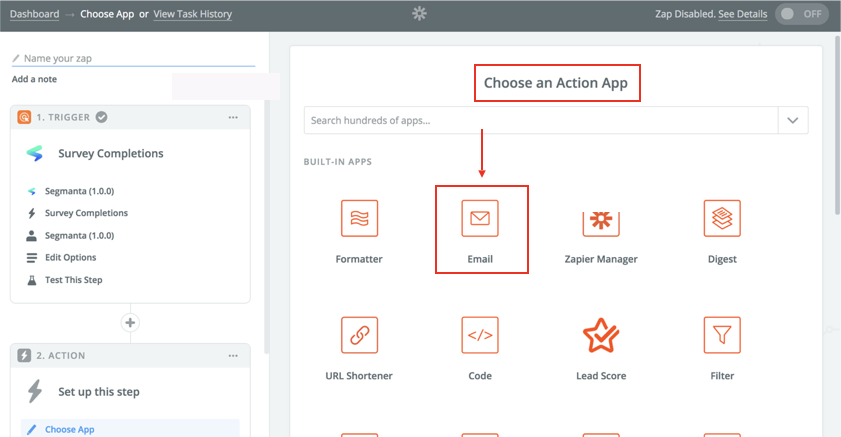This screenshot has width=841, height=437.
Task: Click the Search hundreds of apps field
Action: pos(541,120)
